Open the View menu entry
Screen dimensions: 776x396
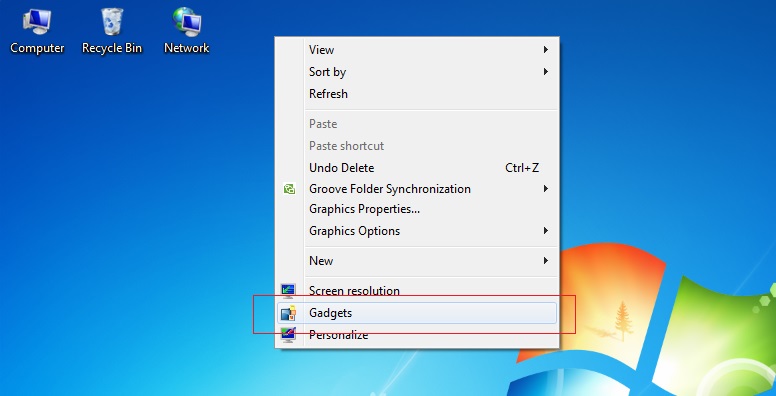point(417,50)
